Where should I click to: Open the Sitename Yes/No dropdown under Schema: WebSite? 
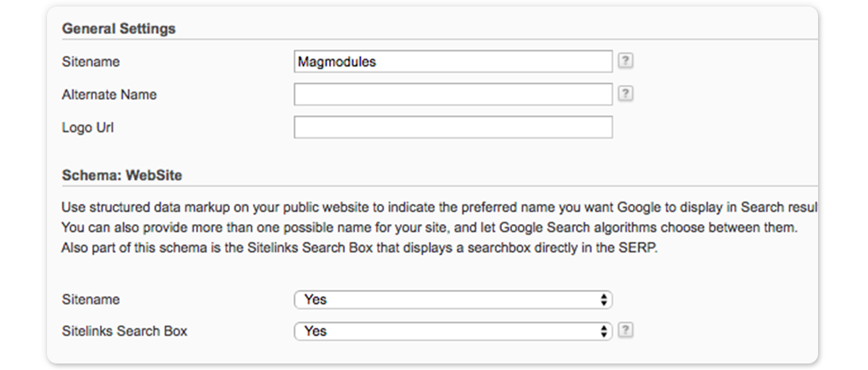tap(453, 299)
